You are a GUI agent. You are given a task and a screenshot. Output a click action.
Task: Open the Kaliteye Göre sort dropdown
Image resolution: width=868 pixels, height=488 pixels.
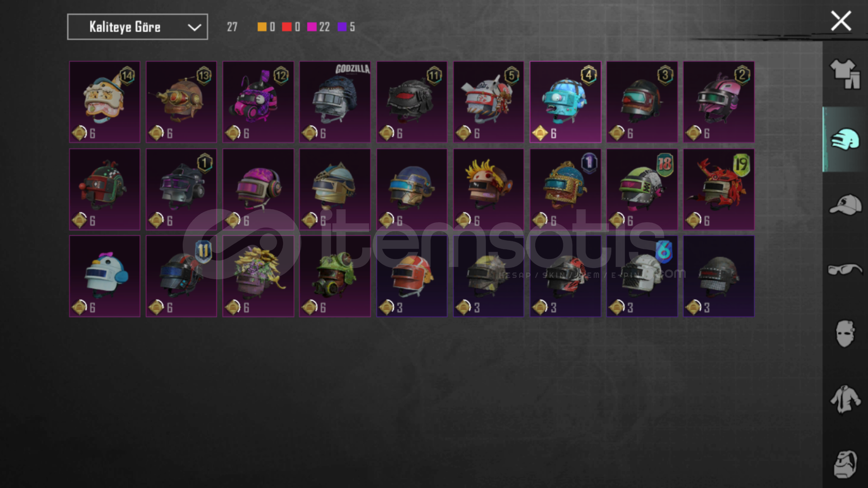point(137,27)
